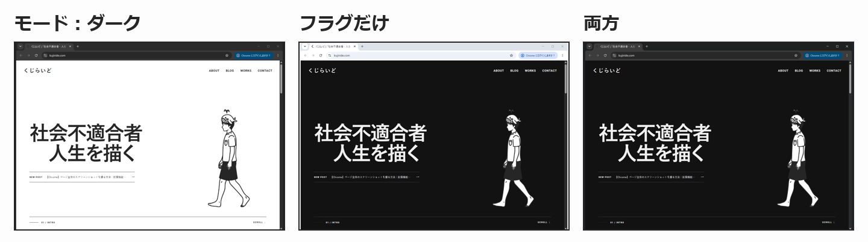Select the くじらいど tab in モード:ダーク browser

click(49, 46)
